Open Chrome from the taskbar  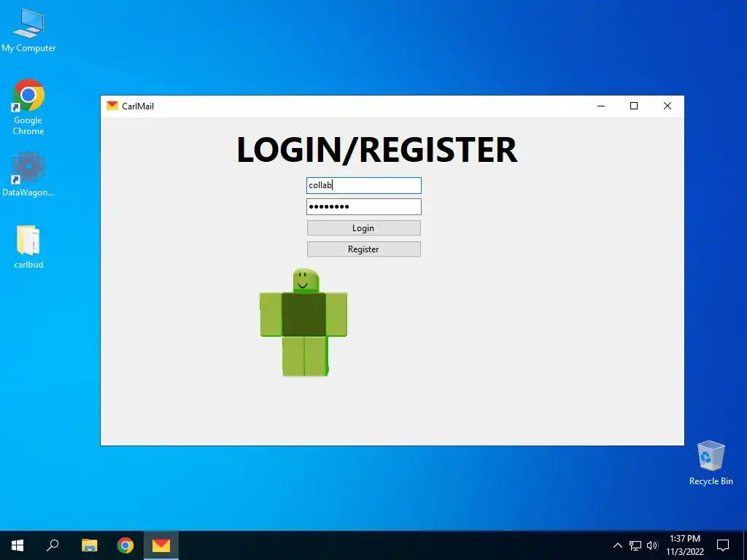pyautogui.click(x=125, y=545)
